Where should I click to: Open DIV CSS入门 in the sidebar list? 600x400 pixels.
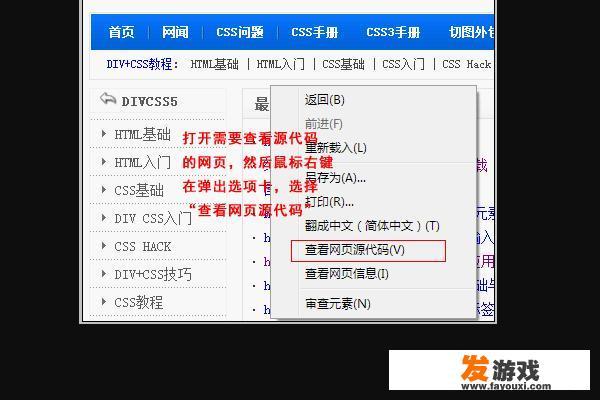153,219
